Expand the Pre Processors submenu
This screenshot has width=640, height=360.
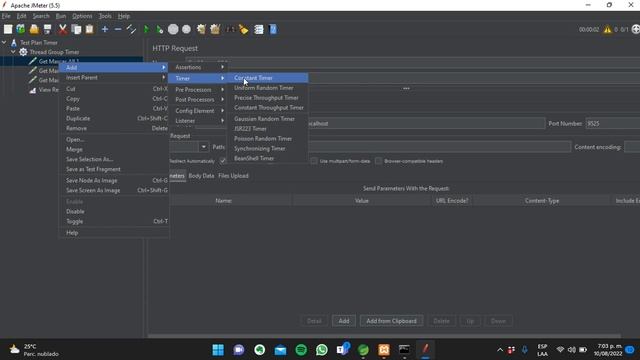(x=198, y=89)
